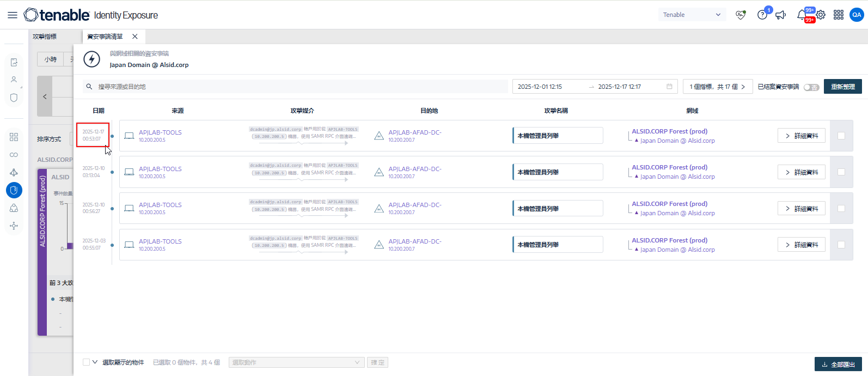Viewport: 868px width, 376px height.
Task: Close the 資安事端清單 tab
Action: 135,37
